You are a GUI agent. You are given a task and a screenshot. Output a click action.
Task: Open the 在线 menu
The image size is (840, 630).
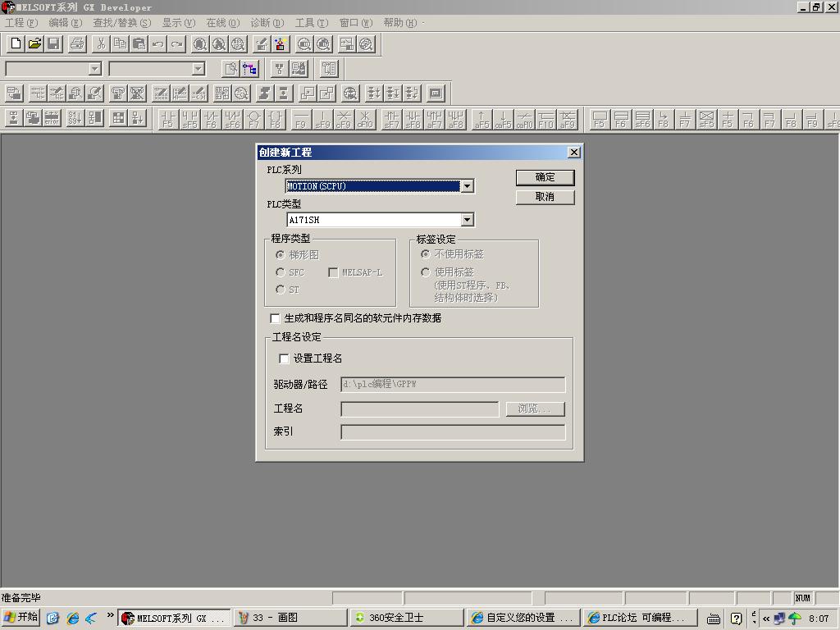223,23
